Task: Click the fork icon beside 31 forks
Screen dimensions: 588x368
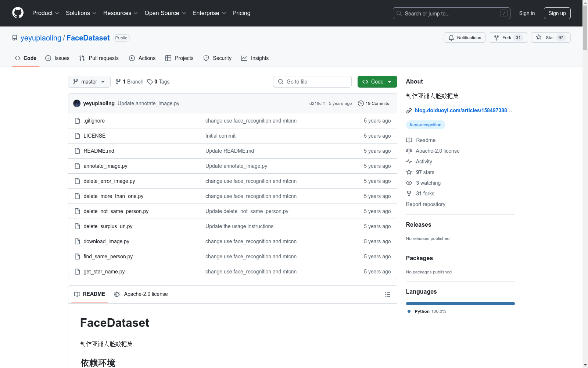Action: 409,194
